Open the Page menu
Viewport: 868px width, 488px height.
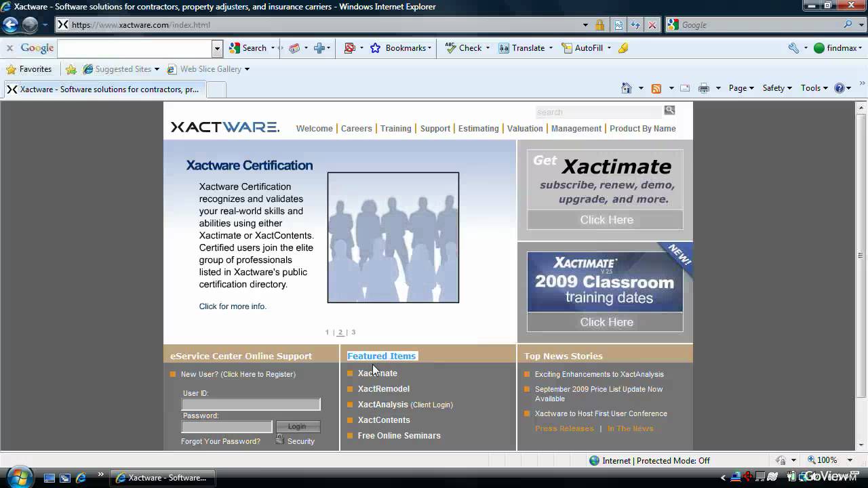point(741,88)
